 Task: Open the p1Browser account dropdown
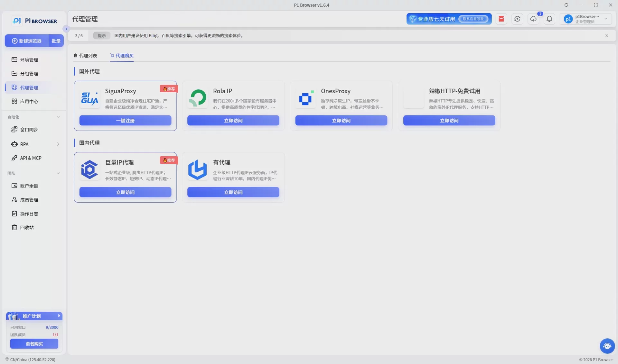click(586, 19)
